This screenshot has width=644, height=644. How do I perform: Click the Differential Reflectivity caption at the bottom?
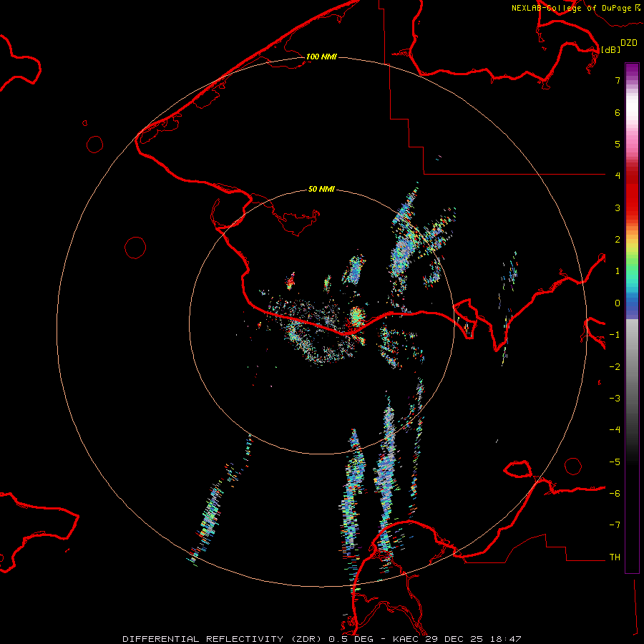321,639
